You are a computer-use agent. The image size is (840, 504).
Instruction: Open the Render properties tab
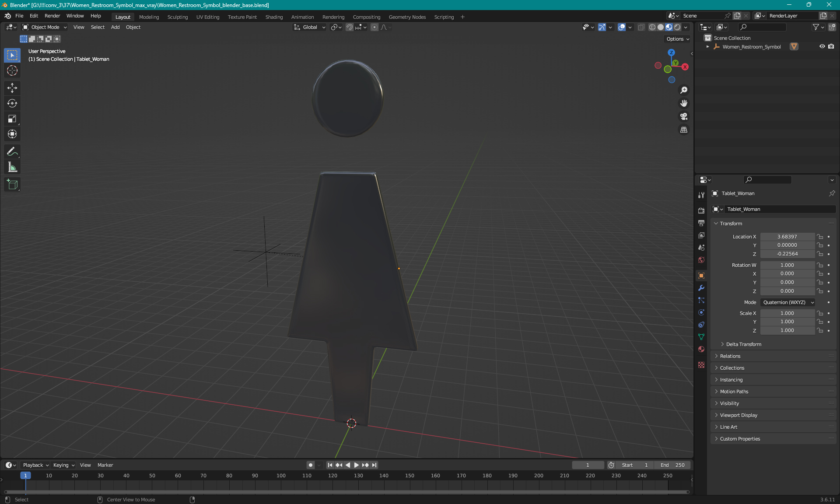(x=701, y=210)
